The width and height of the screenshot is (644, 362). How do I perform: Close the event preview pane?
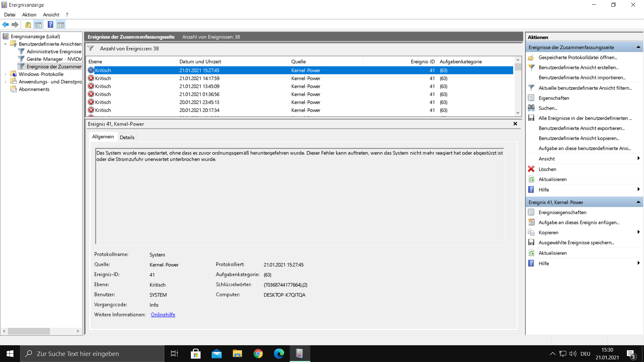pyautogui.click(x=515, y=124)
